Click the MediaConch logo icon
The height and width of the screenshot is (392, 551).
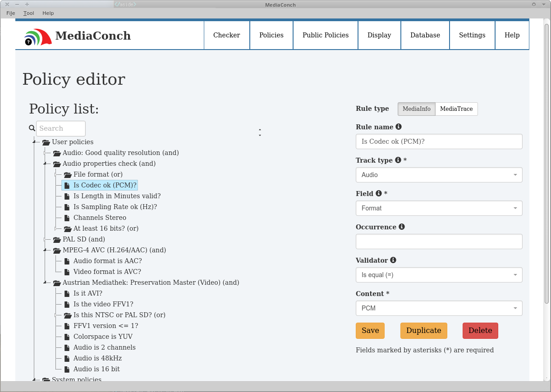click(38, 37)
